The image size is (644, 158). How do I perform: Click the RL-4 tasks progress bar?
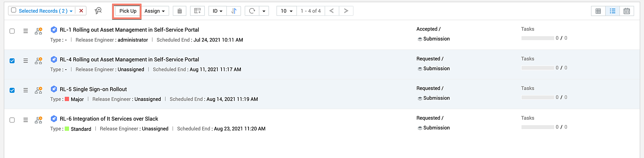tap(537, 68)
